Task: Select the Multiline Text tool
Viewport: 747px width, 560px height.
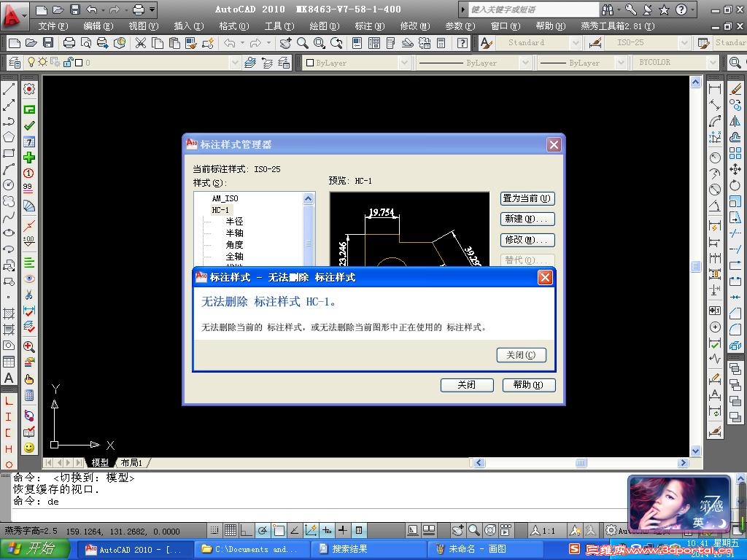Action: (x=9, y=378)
